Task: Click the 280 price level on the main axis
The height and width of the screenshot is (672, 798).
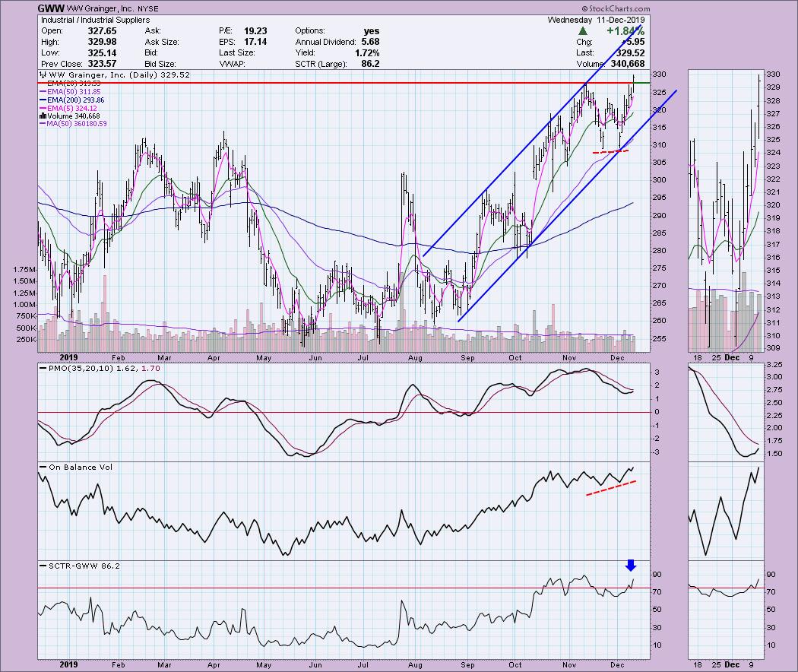Action: coord(659,250)
